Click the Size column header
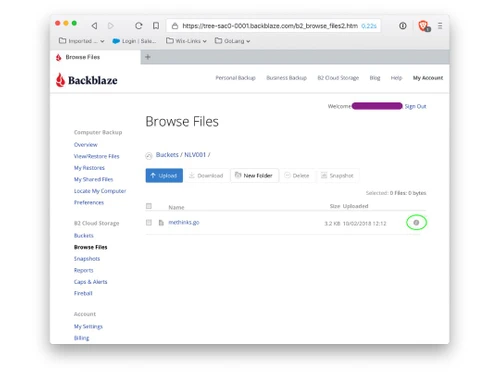This screenshot has height=375, width=500. (x=335, y=206)
